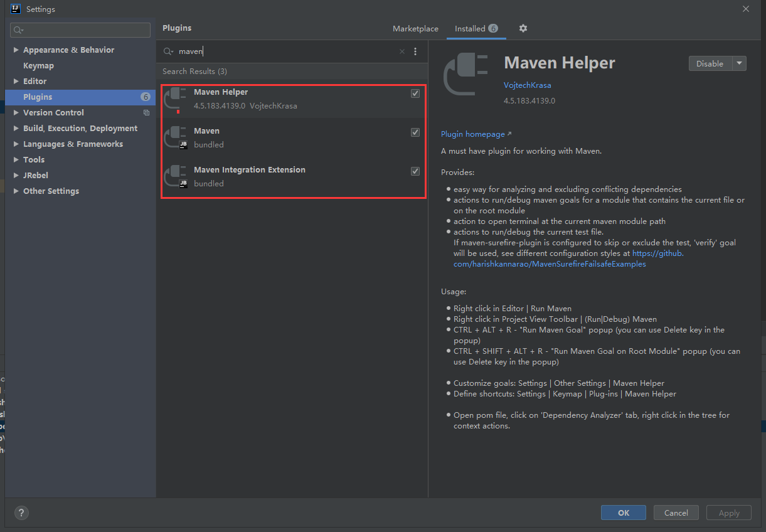This screenshot has width=766, height=532.
Task: Click the Search Results (3) label
Action: [194, 72]
